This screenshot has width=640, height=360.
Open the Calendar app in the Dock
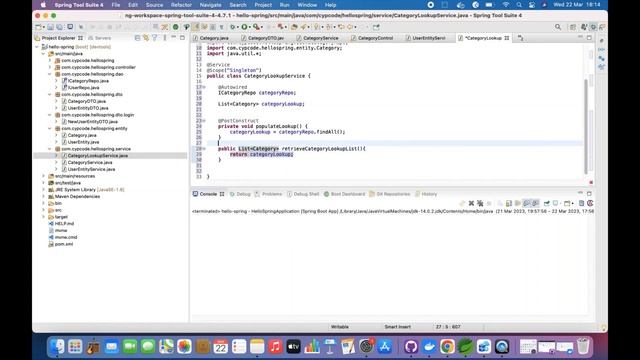tap(221, 347)
